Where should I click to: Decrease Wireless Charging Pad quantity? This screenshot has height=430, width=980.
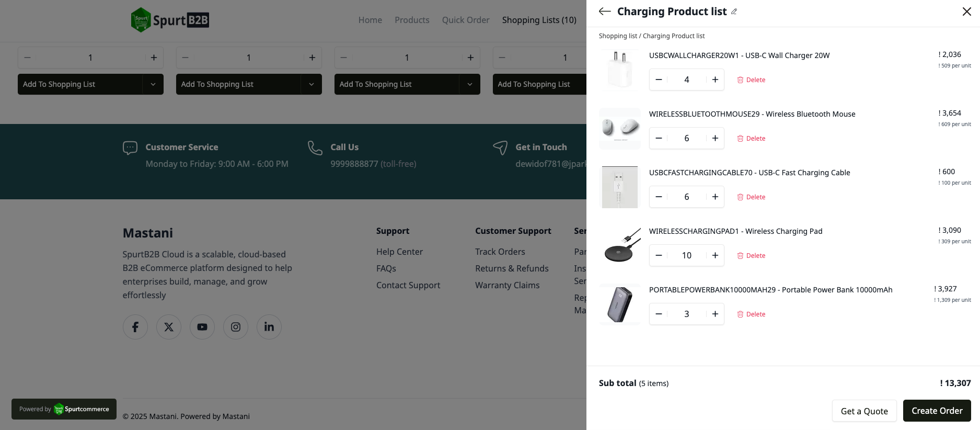(x=659, y=255)
